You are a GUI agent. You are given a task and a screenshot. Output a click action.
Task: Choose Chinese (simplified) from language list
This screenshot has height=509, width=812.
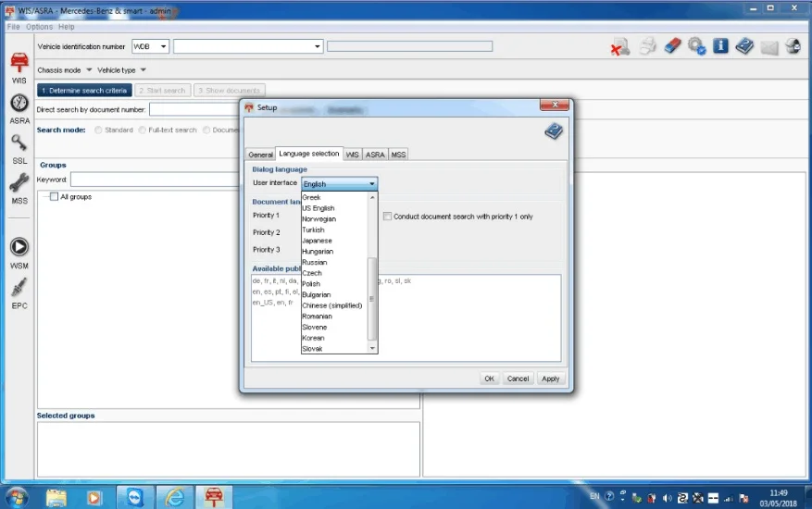click(332, 305)
